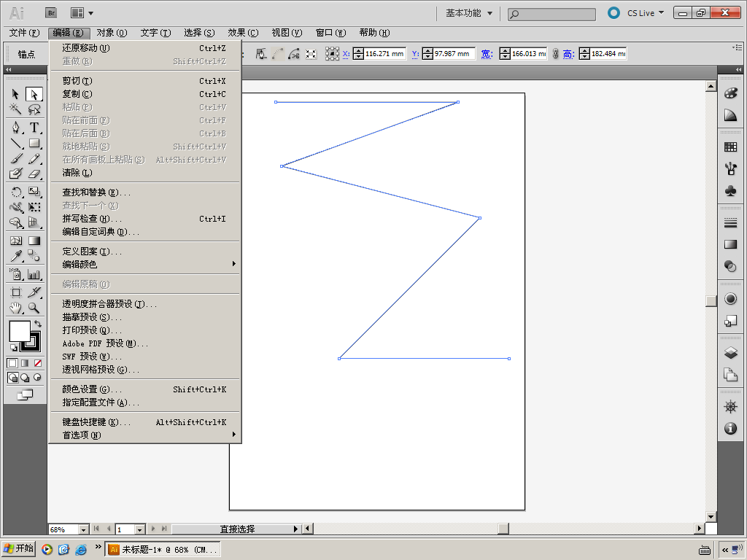Open the Symbols panel club icon
This screenshot has height=560, width=747.
(x=730, y=191)
